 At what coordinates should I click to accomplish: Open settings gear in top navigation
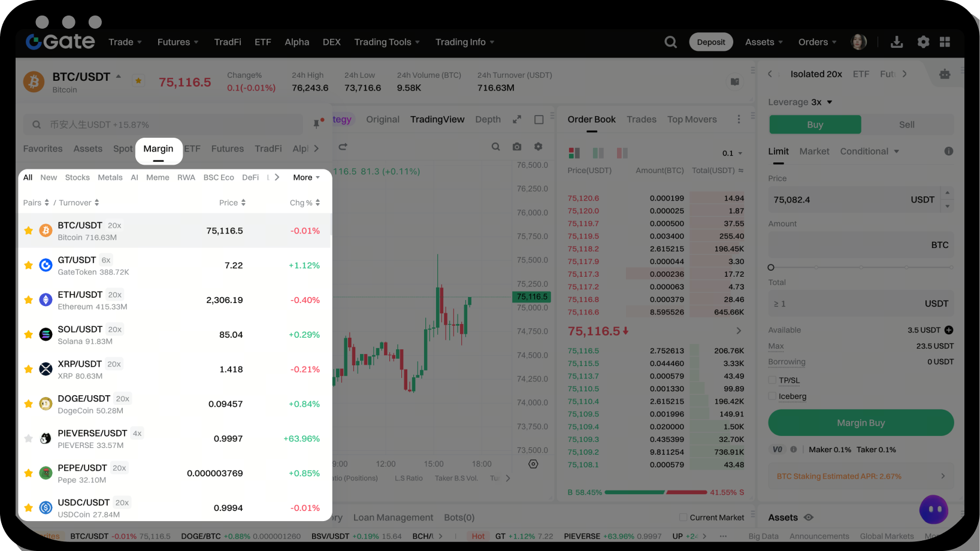tap(923, 42)
